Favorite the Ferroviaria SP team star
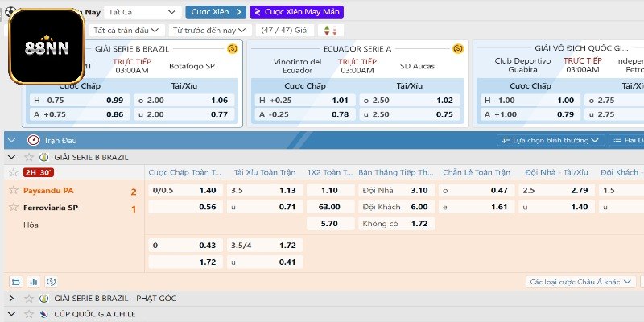 point(13,208)
